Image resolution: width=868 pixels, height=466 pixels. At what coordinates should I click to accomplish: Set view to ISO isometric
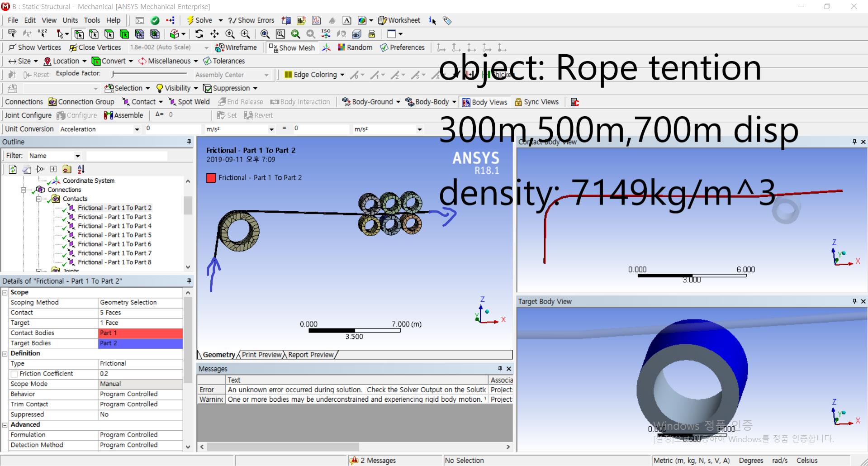pyautogui.click(x=326, y=34)
